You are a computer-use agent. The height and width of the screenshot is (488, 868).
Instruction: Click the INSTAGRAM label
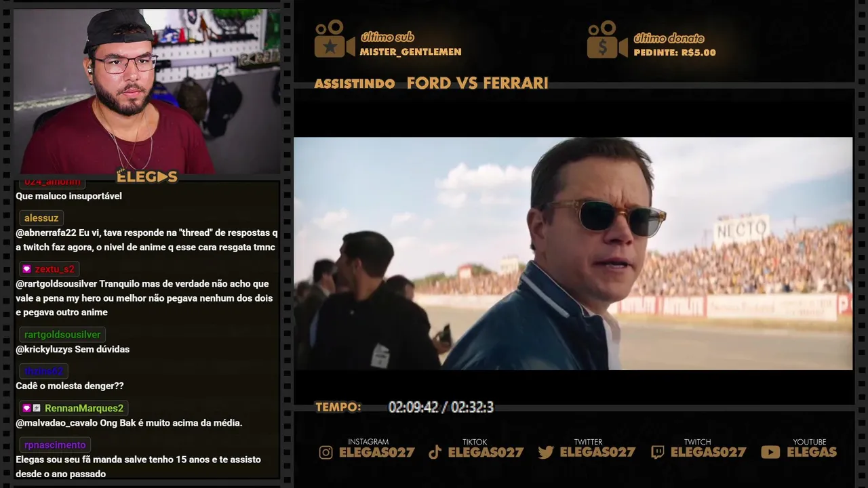[x=368, y=442]
